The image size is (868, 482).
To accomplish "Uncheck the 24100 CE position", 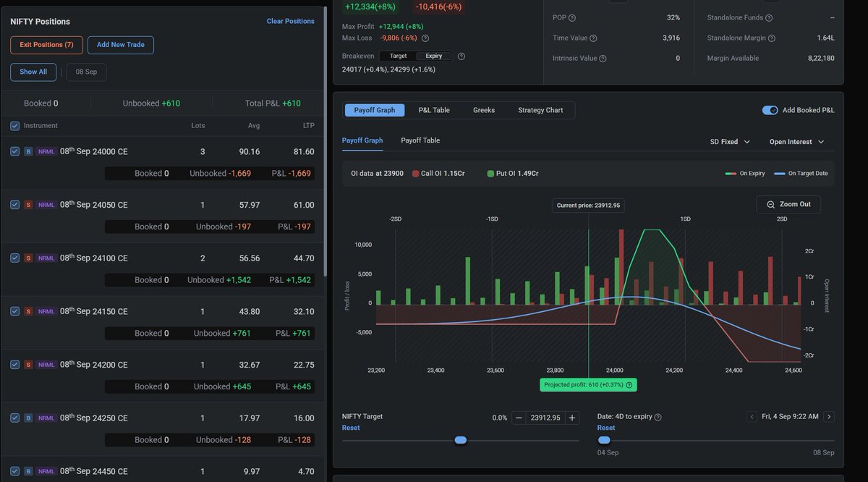I will [x=15, y=258].
